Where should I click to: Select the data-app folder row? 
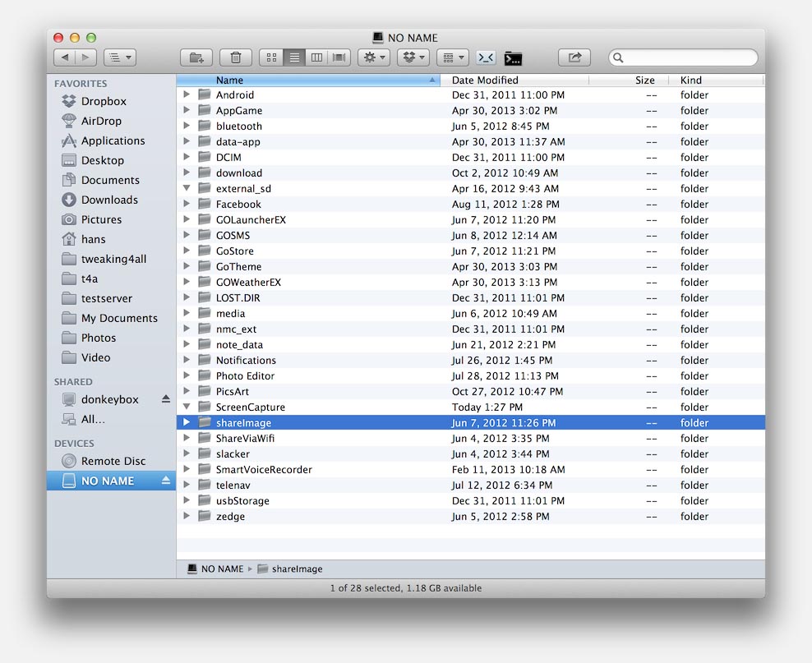tap(471, 142)
